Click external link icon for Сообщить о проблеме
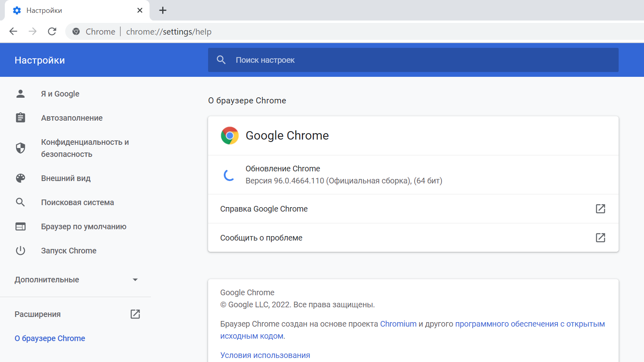Viewport: 644px width, 362px height. (601, 238)
